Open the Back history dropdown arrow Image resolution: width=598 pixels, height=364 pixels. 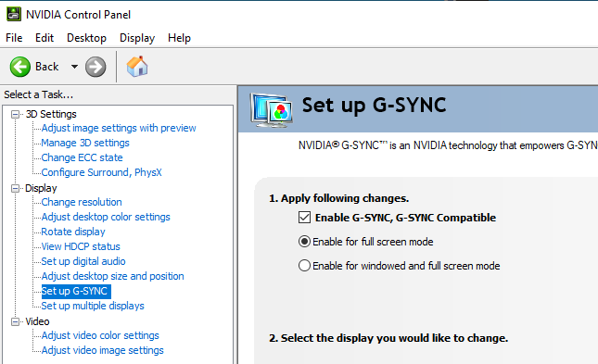(74, 67)
